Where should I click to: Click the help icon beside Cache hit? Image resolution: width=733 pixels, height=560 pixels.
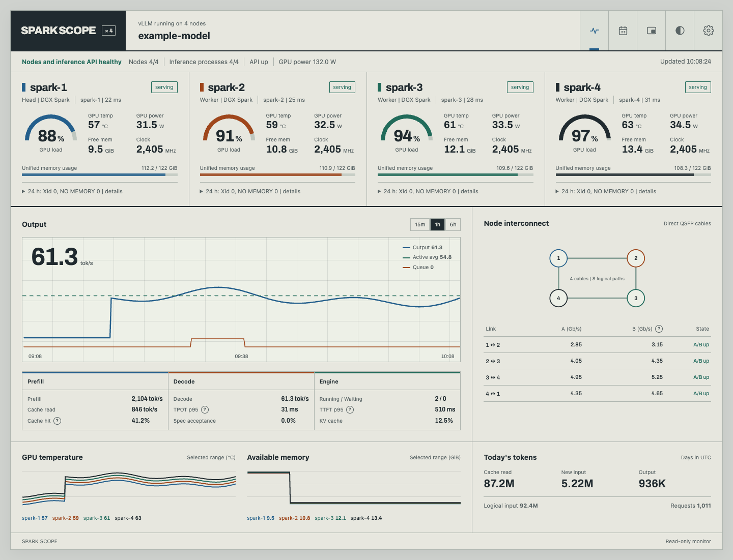coord(58,421)
